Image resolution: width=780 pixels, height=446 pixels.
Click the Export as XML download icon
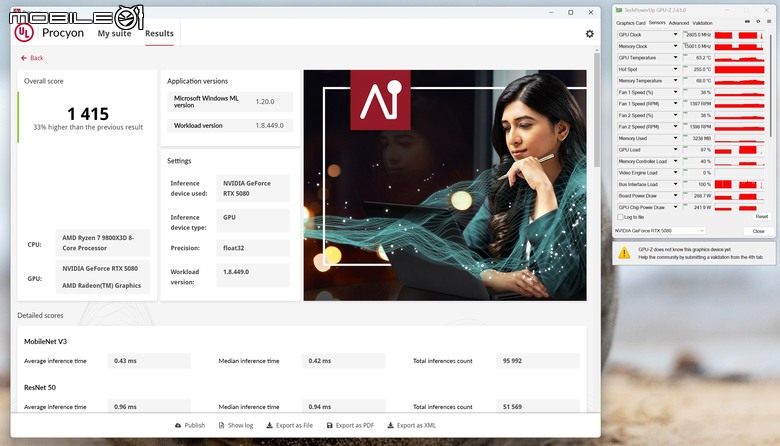coord(390,426)
